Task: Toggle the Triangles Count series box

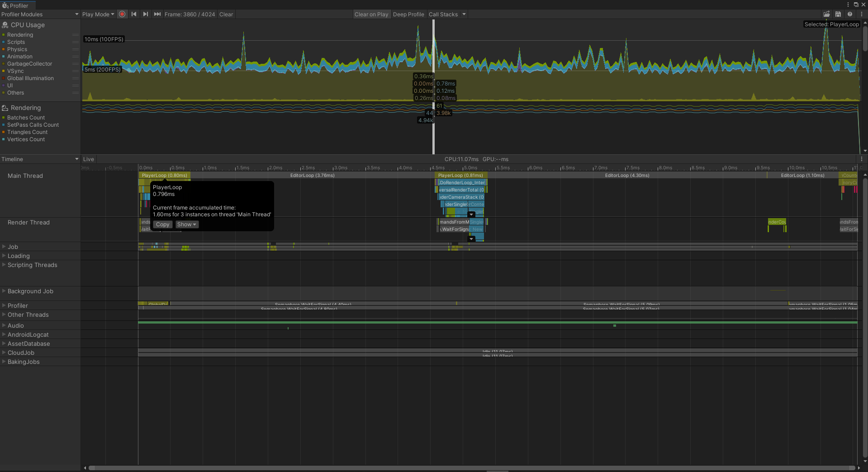Action: pos(4,132)
